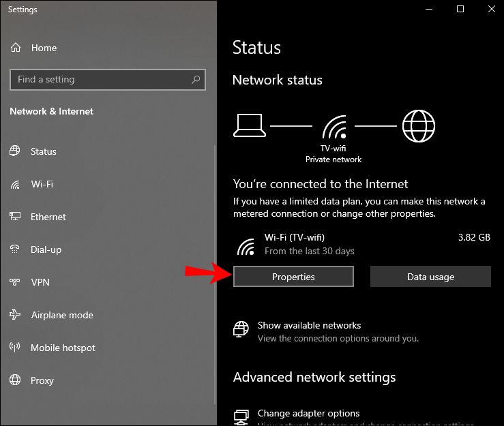The width and height of the screenshot is (504, 426).
Task: Open the VPN settings page
Action: click(x=40, y=282)
